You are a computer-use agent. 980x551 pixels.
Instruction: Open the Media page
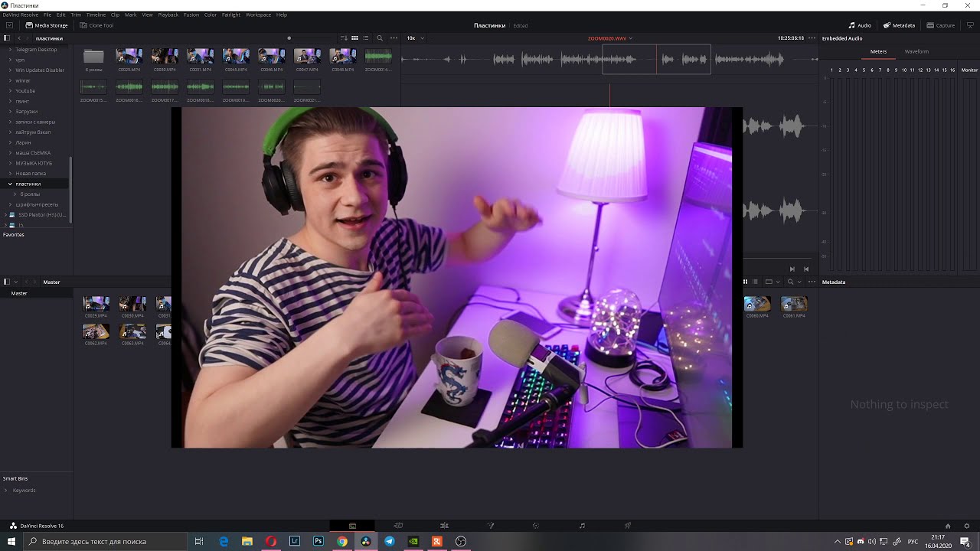coord(352,526)
